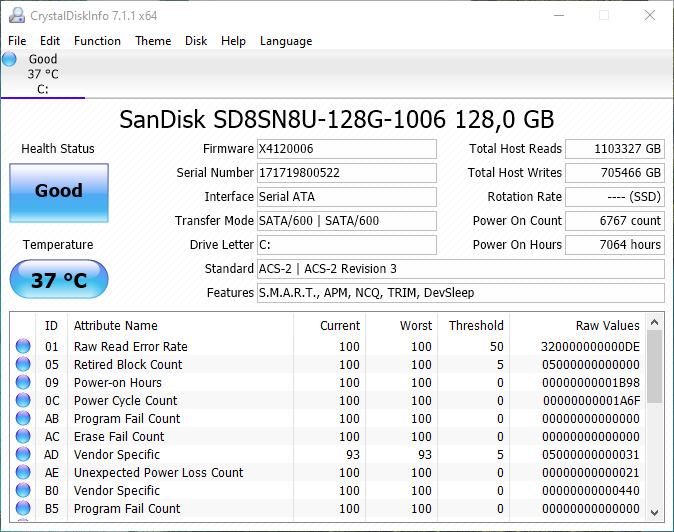Click the 37 °C temperature button
This screenshot has width=674, height=532.
pyautogui.click(x=58, y=280)
